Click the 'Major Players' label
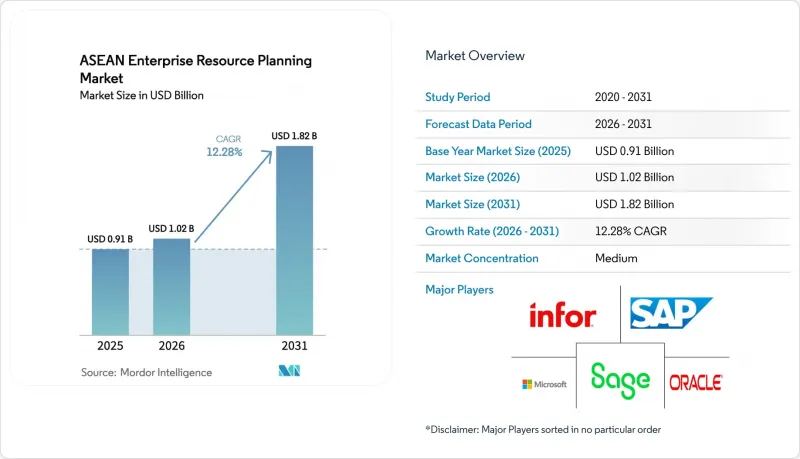This screenshot has width=800, height=459. (459, 290)
